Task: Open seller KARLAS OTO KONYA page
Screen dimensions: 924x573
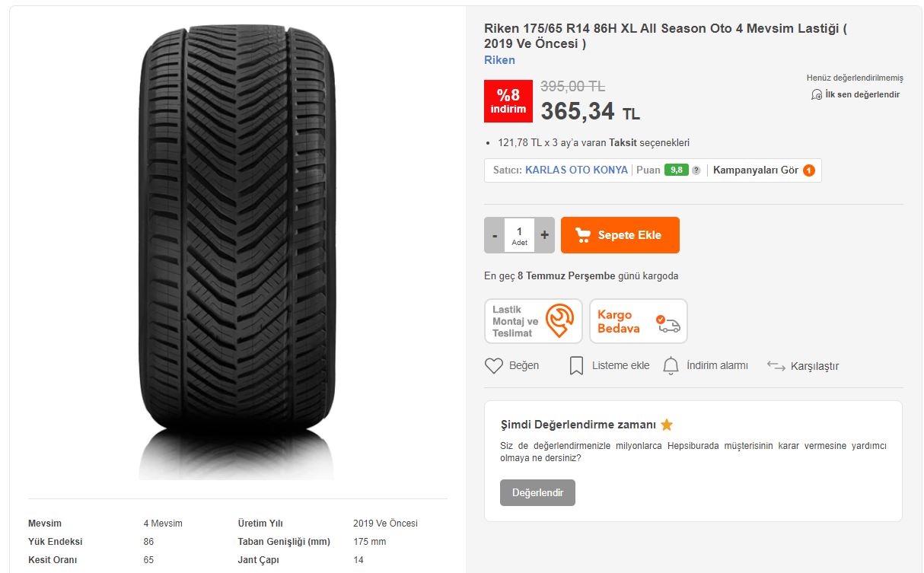Action: click(x=576, y=170)
